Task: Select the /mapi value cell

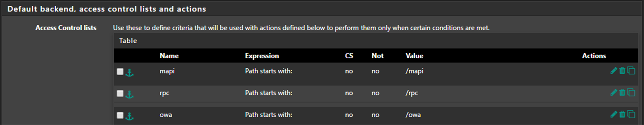Action: pos(414,71)
